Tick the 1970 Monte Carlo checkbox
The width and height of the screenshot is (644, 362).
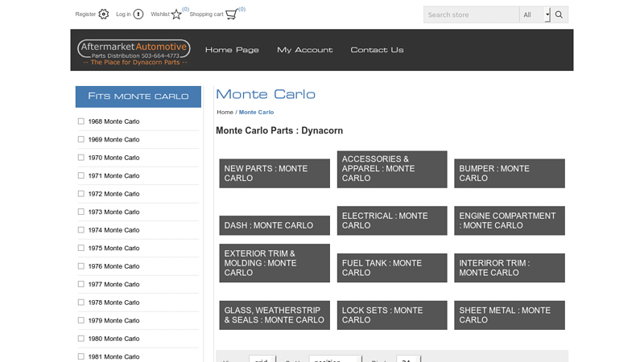tap(81, 158)
